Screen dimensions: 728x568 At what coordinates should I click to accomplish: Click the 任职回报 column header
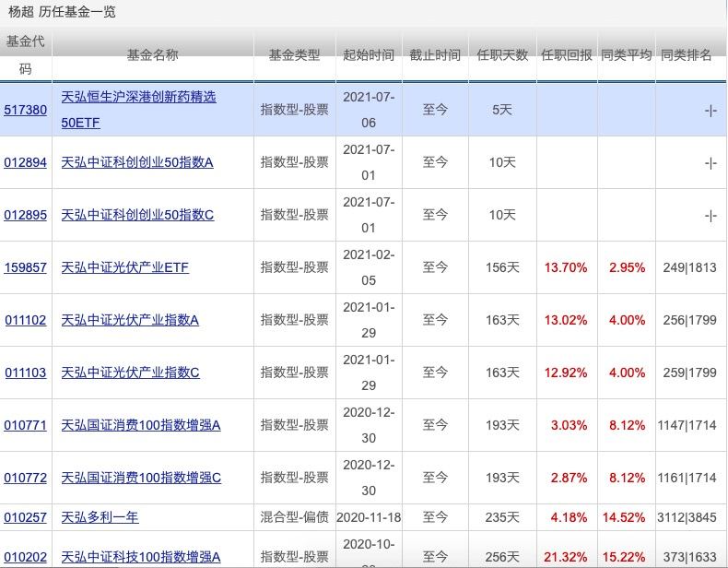coord(567,55)
